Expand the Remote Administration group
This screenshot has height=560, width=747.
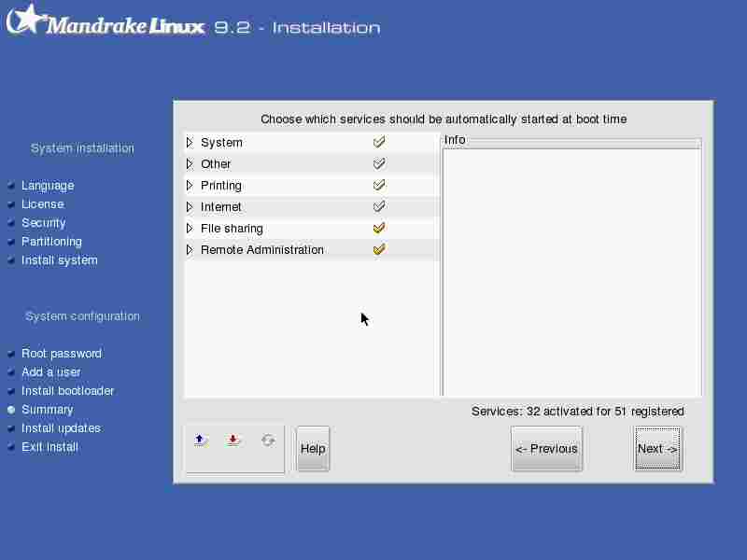pos(190,249)
